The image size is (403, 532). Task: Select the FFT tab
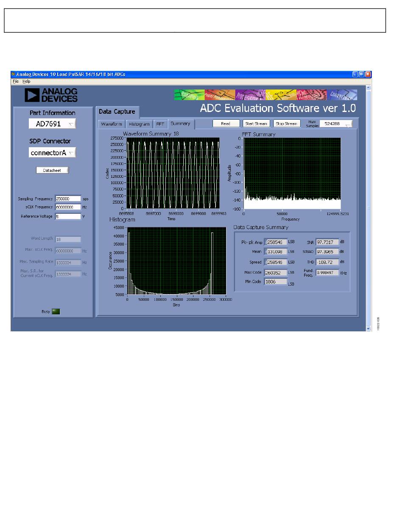pyautogui.click(x=160, y=124)
